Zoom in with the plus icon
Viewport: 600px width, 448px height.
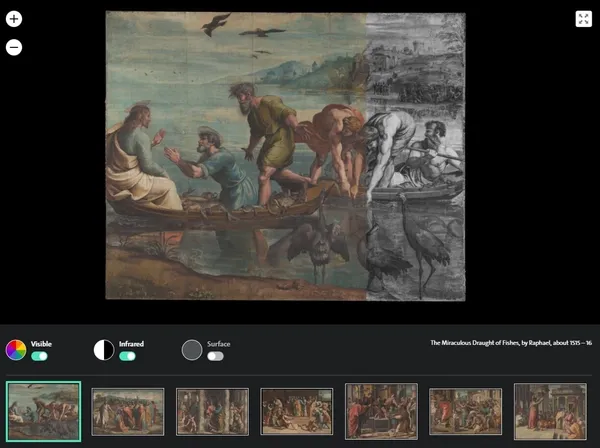click(x=14, y=19)
